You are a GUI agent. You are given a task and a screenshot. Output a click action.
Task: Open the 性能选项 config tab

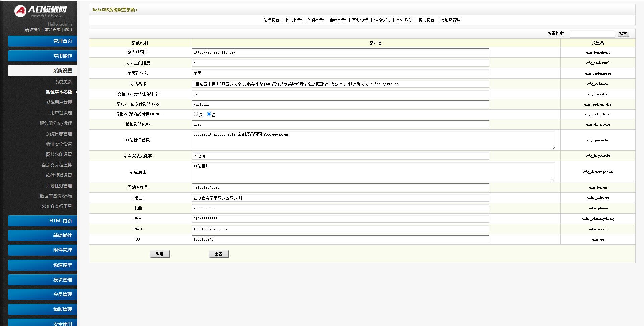click(382, 20)
